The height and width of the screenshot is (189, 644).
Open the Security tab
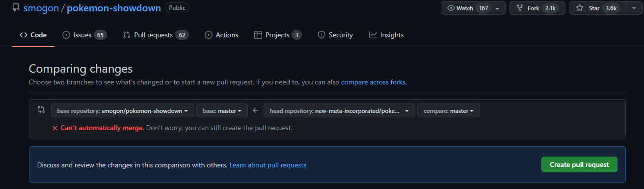coord(335,35)
